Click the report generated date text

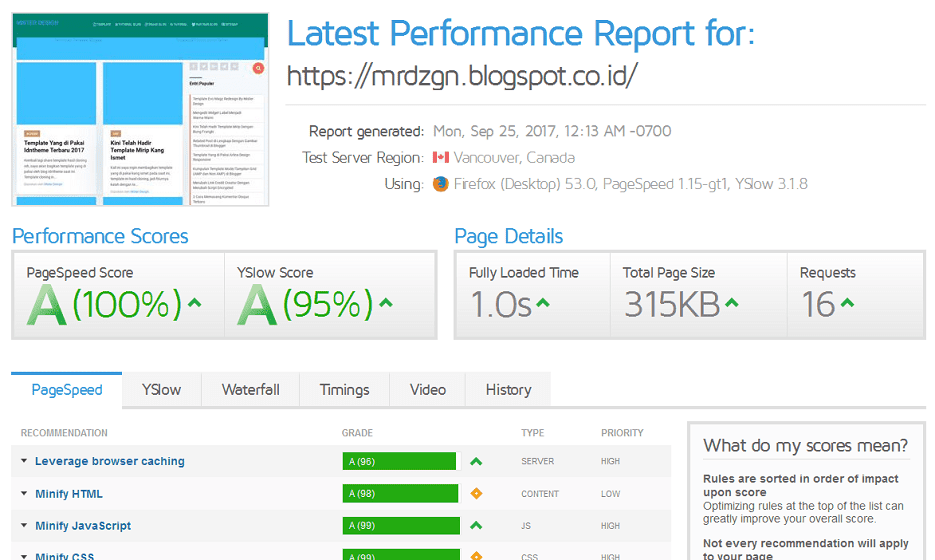552,131
